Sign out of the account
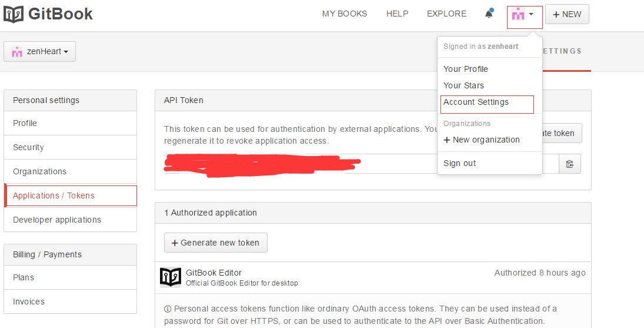The image size is (644, 328). click(460, 163)
